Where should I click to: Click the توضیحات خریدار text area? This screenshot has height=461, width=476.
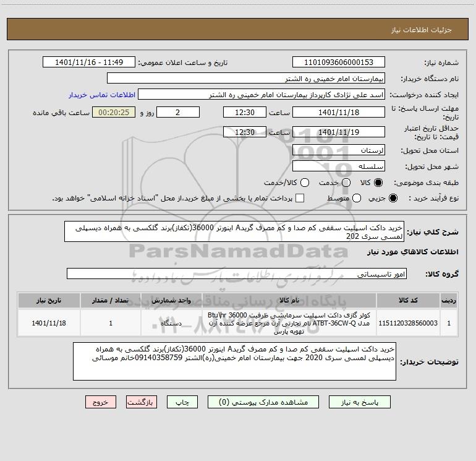(234, 361)
